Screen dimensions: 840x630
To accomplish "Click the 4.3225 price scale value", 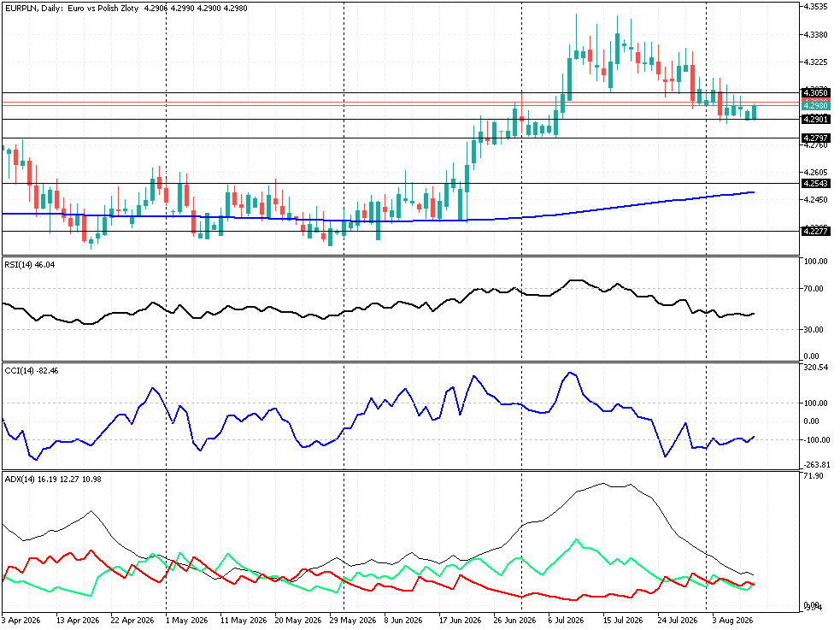I will 814,62.
